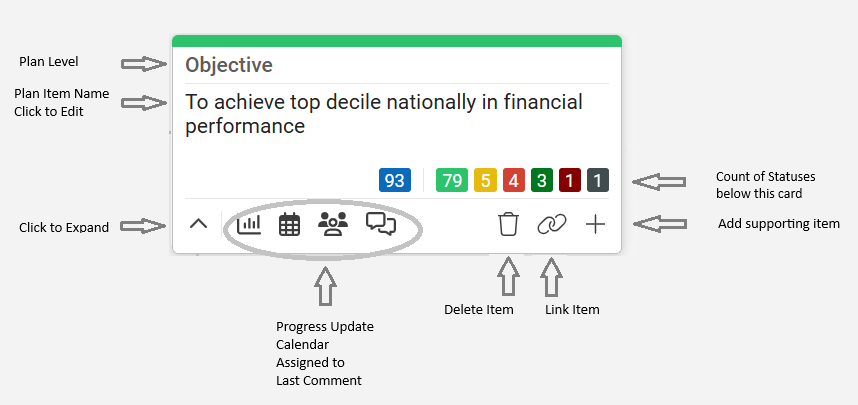Select the green 79 status badge
The width and height of the screenshot is (858, 405).
click(x=452, y=180)
